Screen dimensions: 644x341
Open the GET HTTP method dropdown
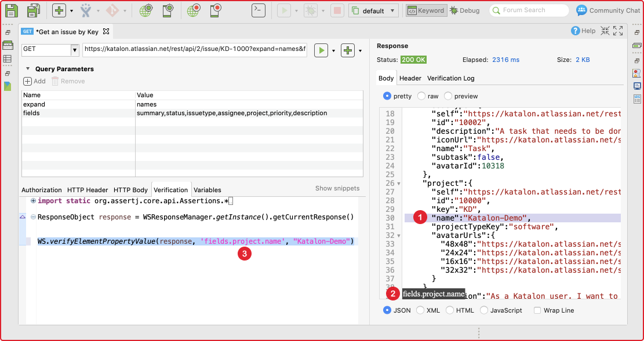coord(75,50)
